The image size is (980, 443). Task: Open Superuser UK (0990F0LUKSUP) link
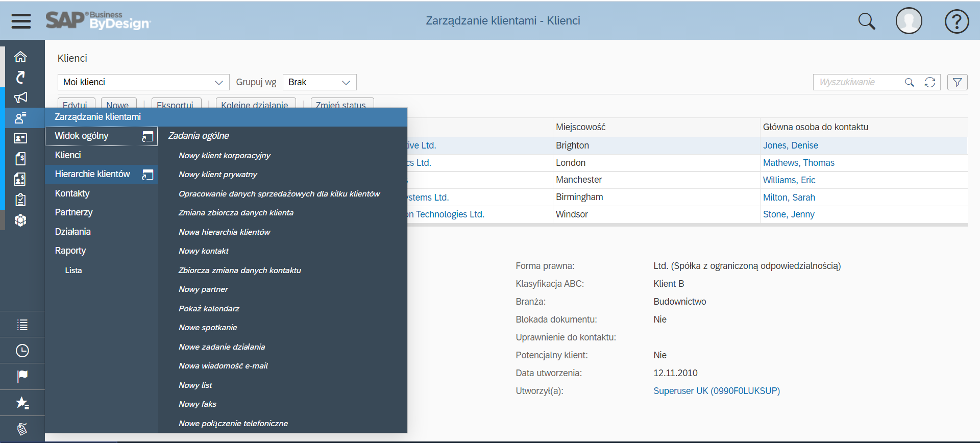pyautogui.click(x=717, y=391)
